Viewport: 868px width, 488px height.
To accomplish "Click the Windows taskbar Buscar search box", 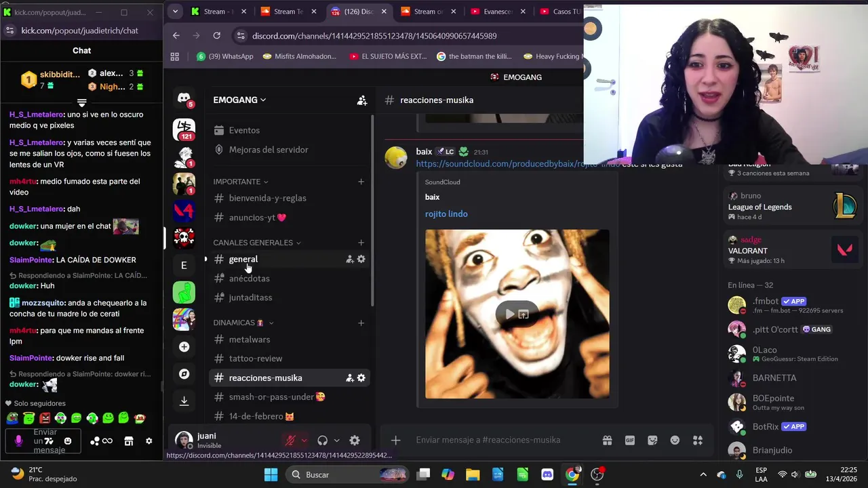I will tap(348, 474).
